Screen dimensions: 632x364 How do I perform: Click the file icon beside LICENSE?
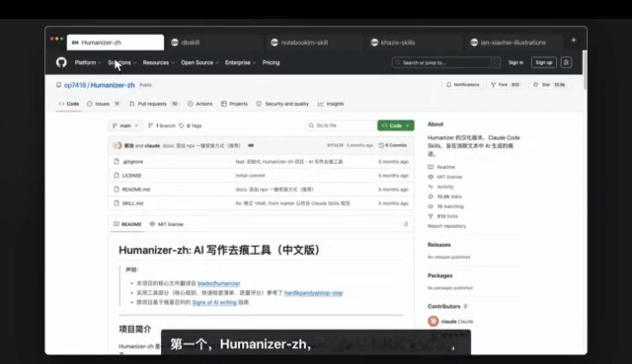(117, 175)
